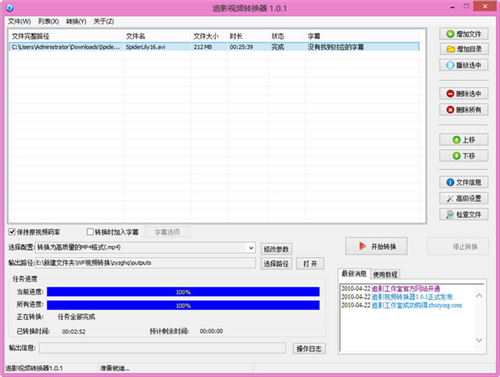
Task: Click the 准备就绪 status bar text
Action: 114,368
